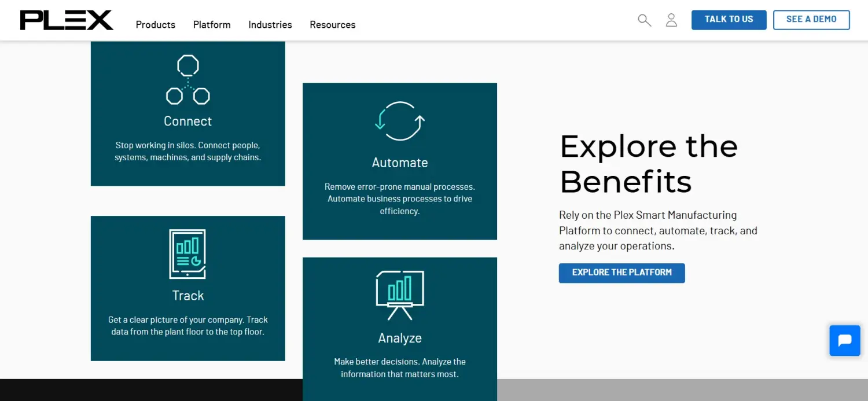Viewport: 868px width, 401px height.
Task: Click 'Stop working in silos' description text
Action: coord(188,152)
